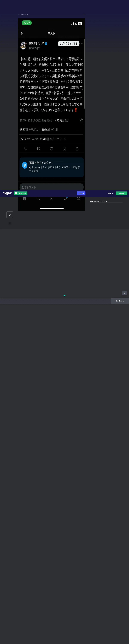Click the green Sign up button
Viewport: 129px width, 644px height.
[x=121, y=193]
